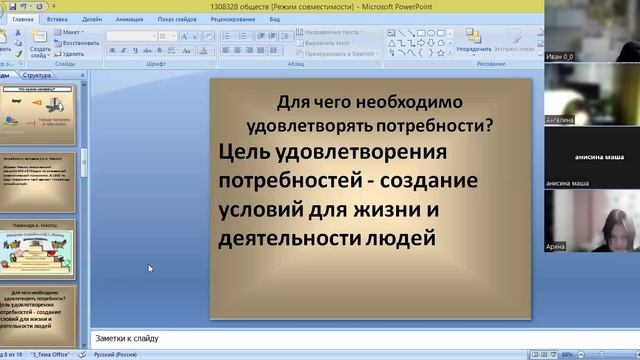Toggle align text left
This screenshot has width=640, height=360.
(x=225, y=50)
